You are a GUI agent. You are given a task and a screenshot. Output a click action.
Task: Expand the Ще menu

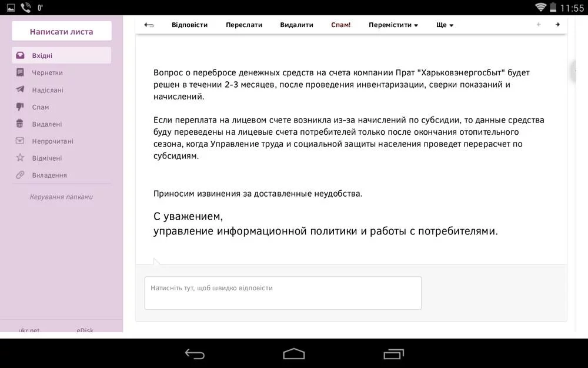445,25
